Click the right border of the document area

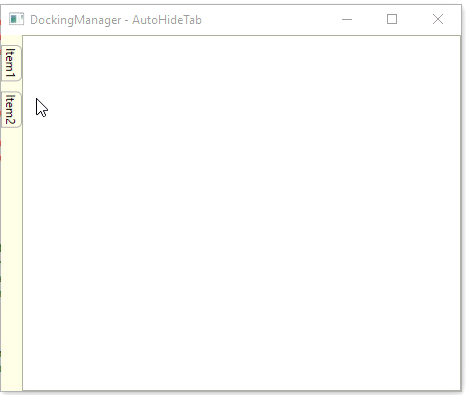[x=460, y=213]
